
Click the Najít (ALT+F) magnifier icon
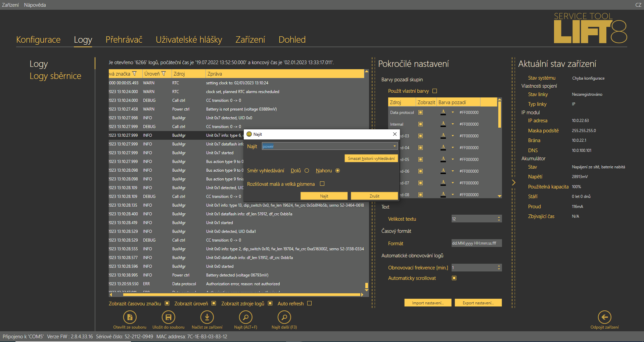[x=245, y=317]
